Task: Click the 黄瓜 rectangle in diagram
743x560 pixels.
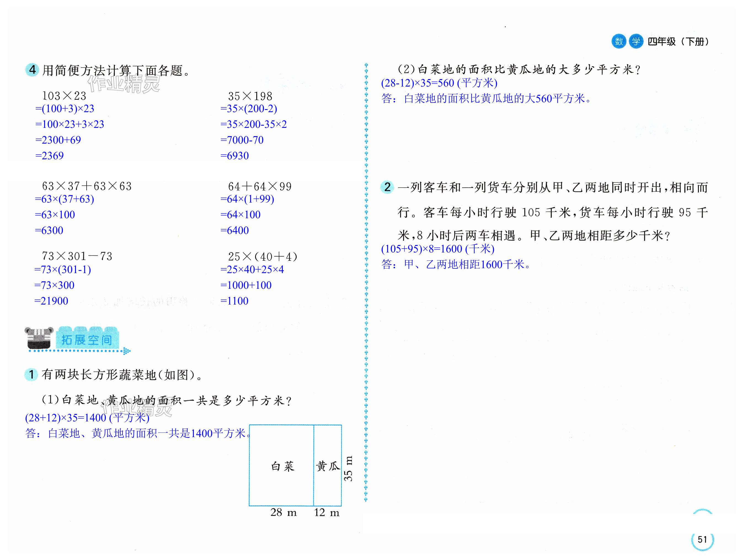Action: (x=327, y=466)
